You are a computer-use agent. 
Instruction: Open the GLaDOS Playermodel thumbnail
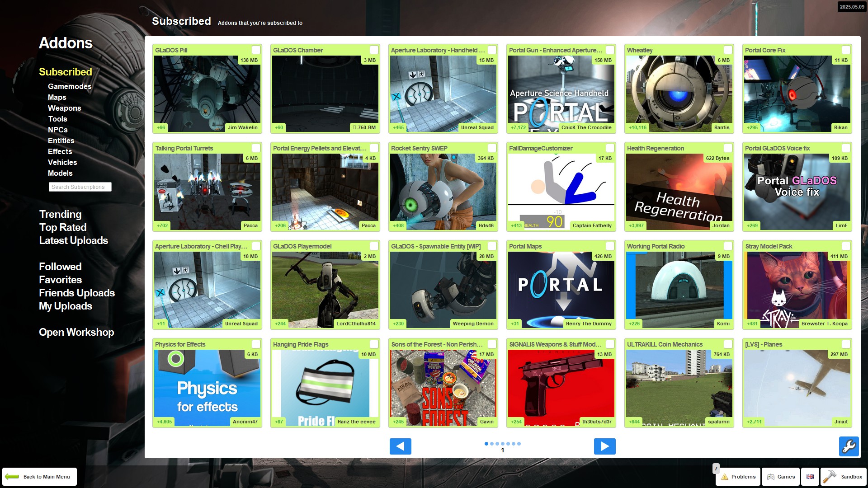[325, 290]
